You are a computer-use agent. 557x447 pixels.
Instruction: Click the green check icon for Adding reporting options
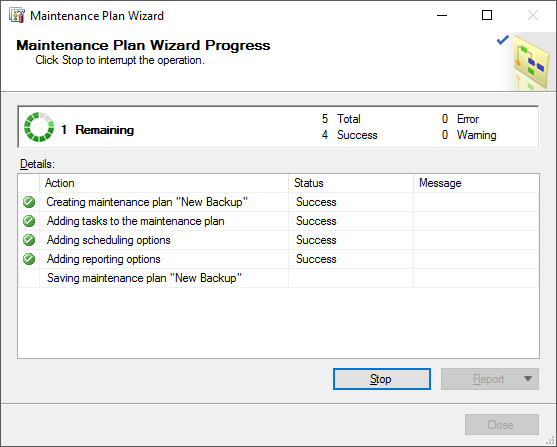pyautogui.click(x=29, y=259)
